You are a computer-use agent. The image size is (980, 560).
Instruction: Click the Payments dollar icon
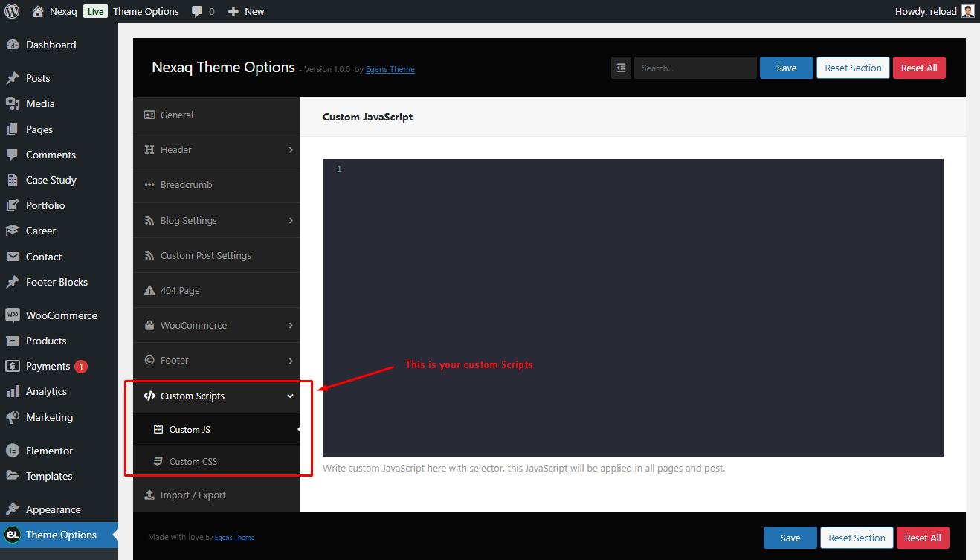[x=13, y=366]
